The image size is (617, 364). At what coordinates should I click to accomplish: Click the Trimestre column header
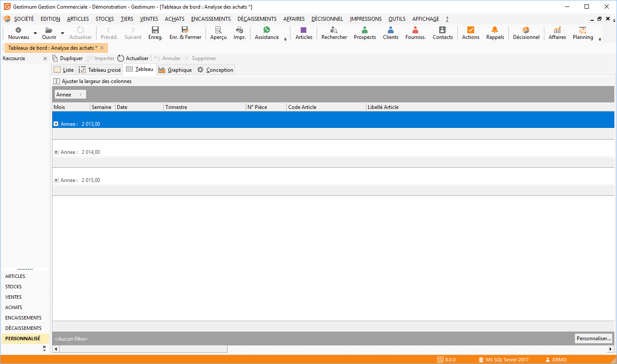tap(205, 107)
